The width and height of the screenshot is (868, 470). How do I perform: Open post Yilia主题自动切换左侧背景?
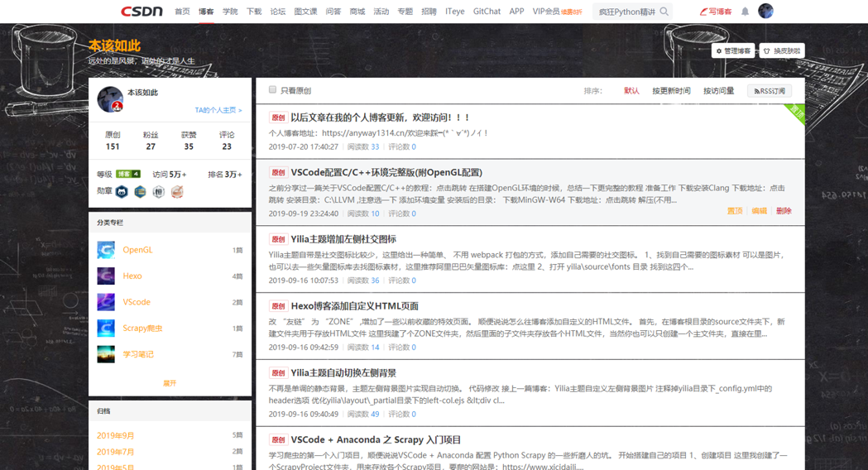[x=343, y=373]
